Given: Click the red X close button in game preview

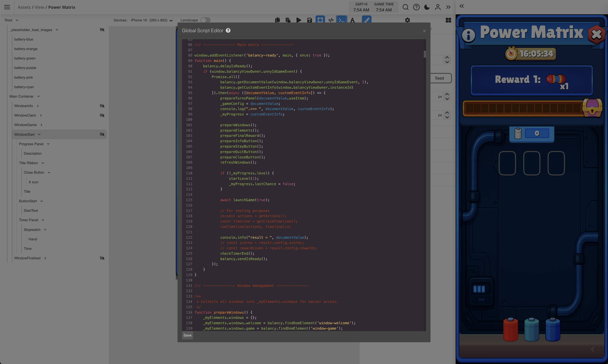Looking at the screenshot, I should click(x=596, y=34).
